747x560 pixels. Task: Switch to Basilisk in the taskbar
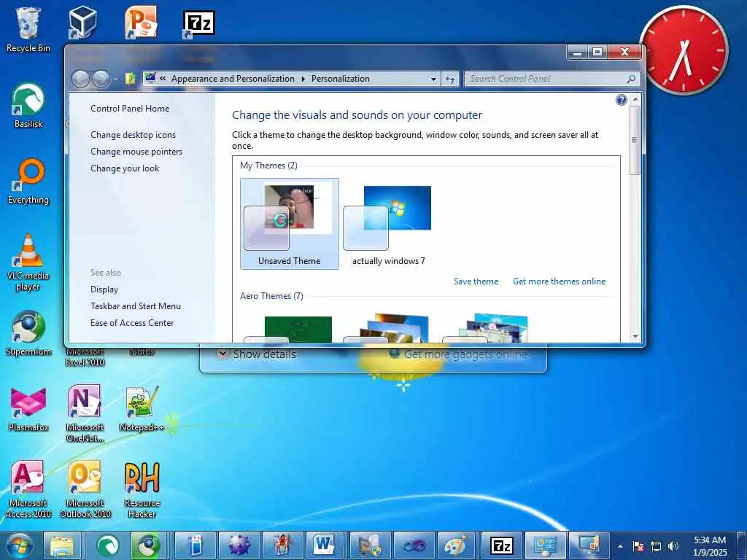pos(107,545)
